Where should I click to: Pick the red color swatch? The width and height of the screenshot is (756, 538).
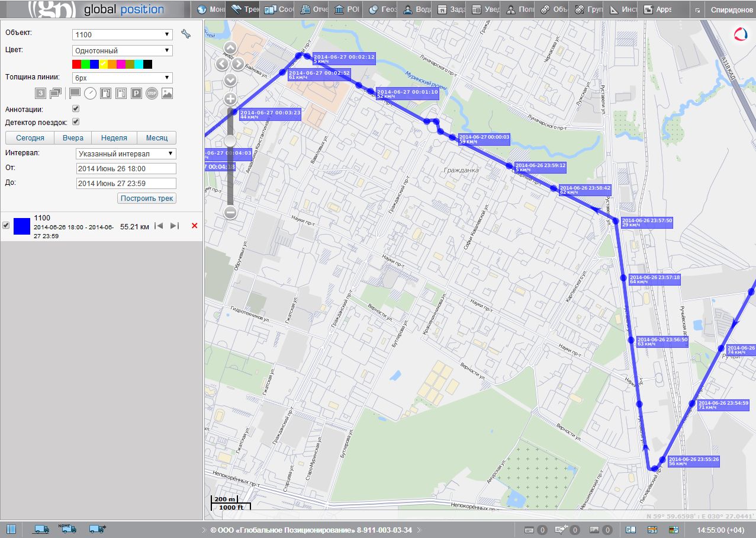76,64
